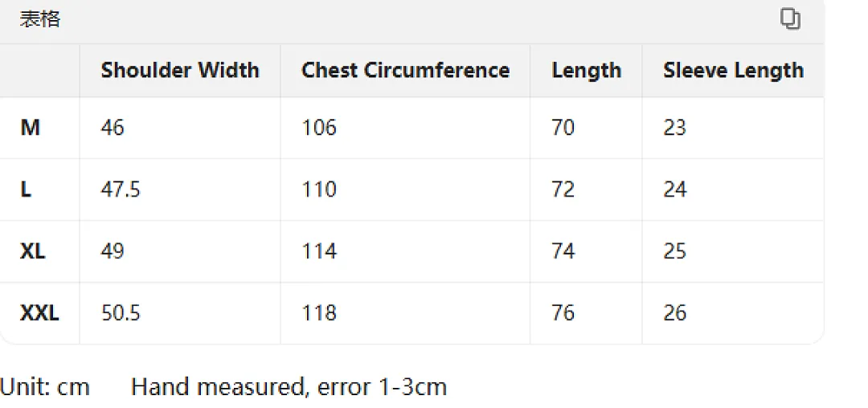Viewport: 868px width, 408px height.
Task: Click the length value 70
Action: point(563,128)
